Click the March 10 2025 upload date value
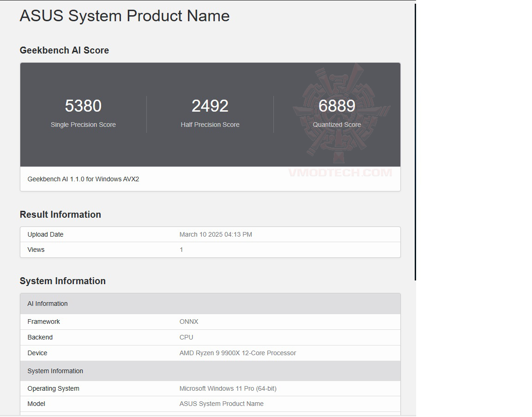Viewport: 532px width, 417px height. [x=216, y=234]
